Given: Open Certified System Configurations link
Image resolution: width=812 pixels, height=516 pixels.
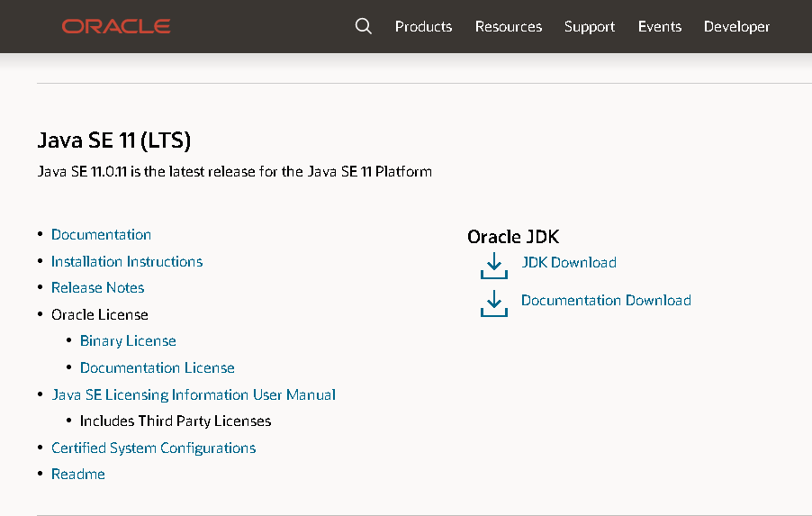Looking at the screenshot, I should coord(154,448).
